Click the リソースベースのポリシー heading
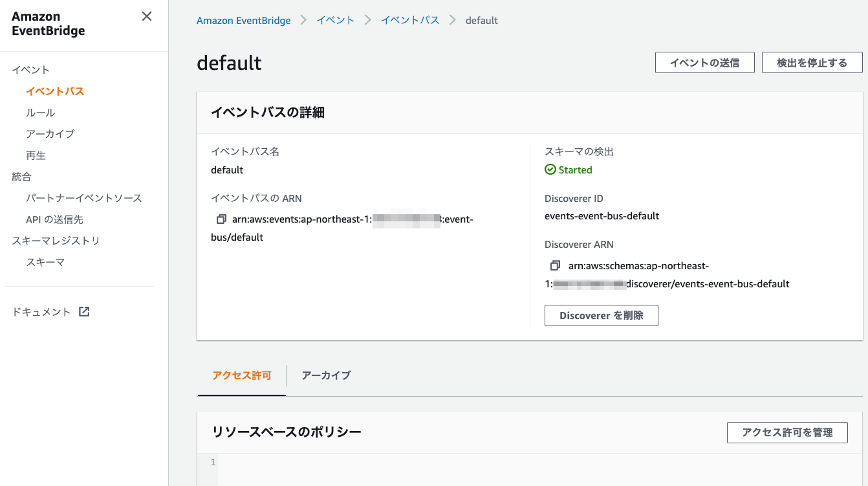Screen dimensions: 868x486 coord(287,432)
